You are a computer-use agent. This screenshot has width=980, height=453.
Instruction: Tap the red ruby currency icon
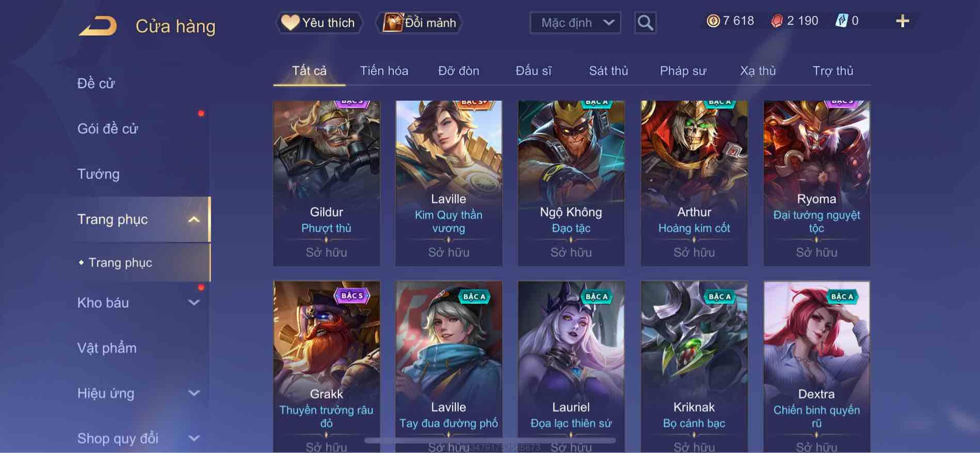coord(777,21)
